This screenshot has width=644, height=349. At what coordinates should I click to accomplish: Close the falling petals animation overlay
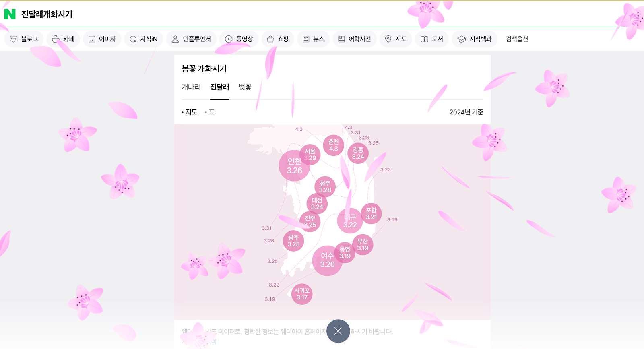pos(338,331)
